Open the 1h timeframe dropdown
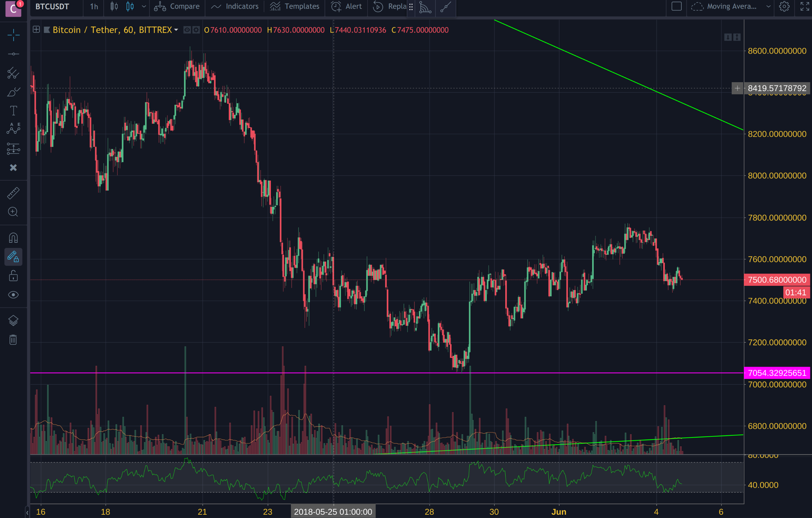This screenshot has width=812, height=518. (x=94, y=6)
